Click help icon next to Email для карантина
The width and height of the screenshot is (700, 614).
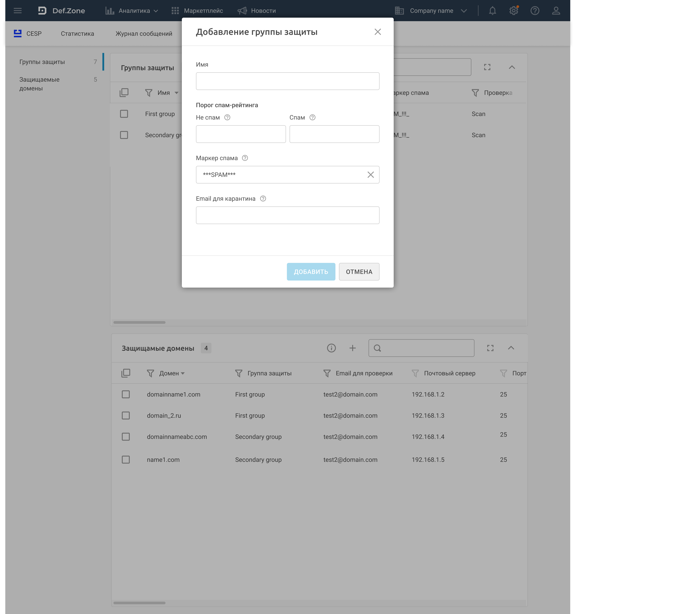coord(263,198)
